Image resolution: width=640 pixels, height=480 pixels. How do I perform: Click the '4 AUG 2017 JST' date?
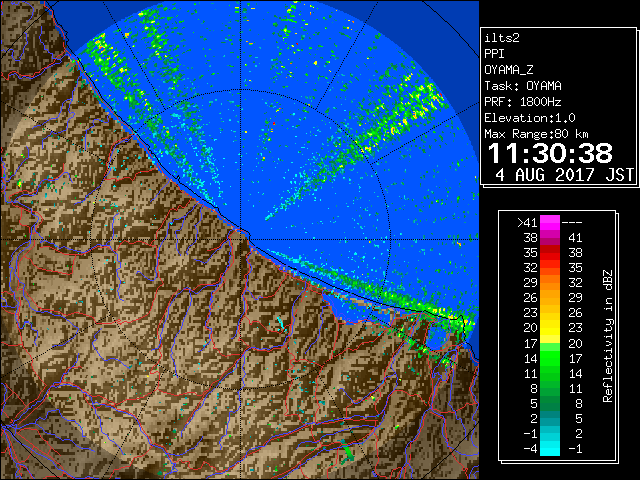tap(564, 175)
